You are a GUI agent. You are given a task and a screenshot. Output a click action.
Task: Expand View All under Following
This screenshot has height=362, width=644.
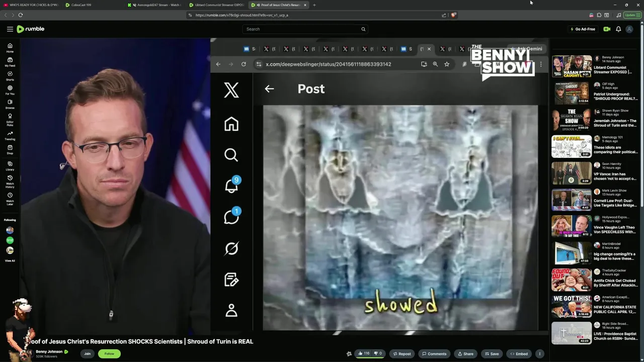point(10,260)
